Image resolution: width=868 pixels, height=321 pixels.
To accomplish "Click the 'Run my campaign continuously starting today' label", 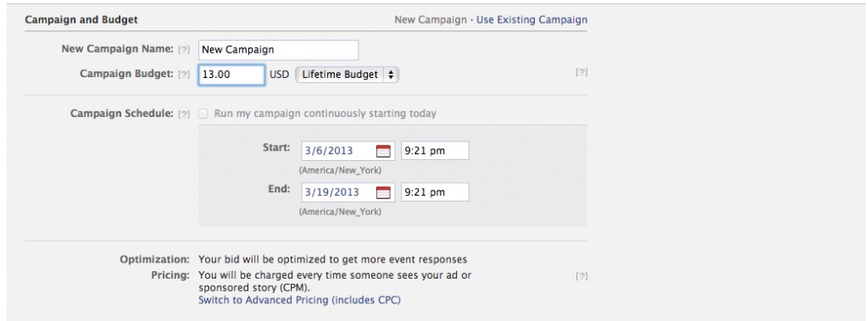I will click(325, 113).
